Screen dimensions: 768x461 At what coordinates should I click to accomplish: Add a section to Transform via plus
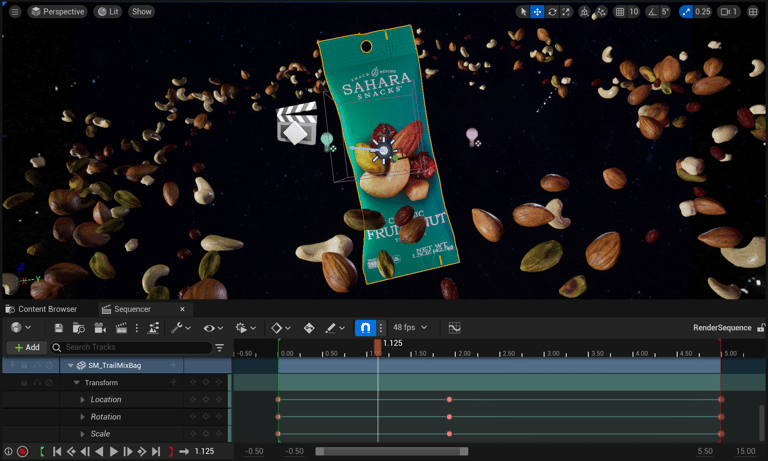tap(173, 382)
